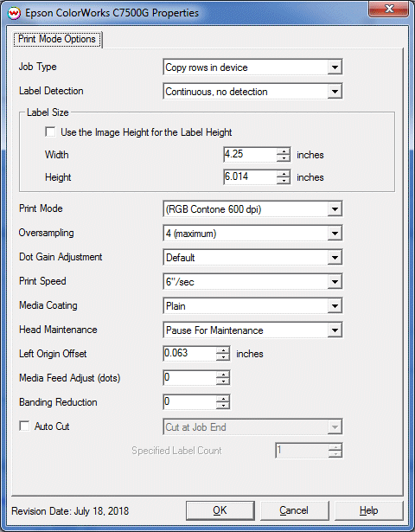
Task: Increase Left Origin Offset using up spinner
Action: click(x=223, y=350)
